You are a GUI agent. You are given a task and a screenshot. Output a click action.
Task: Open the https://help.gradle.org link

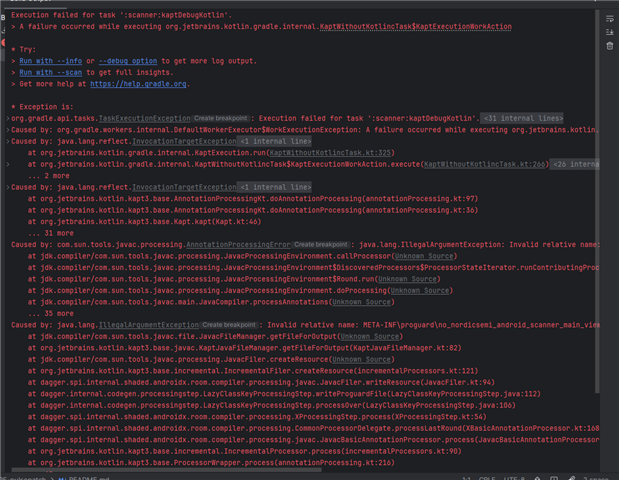pyautogui.click(x=138, y=84)
